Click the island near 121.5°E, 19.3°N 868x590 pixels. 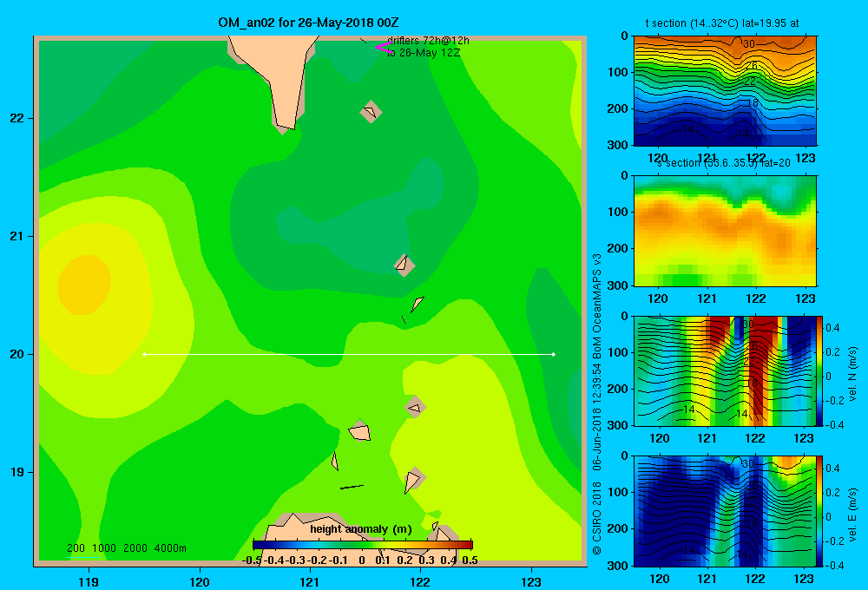click(359, 430)
